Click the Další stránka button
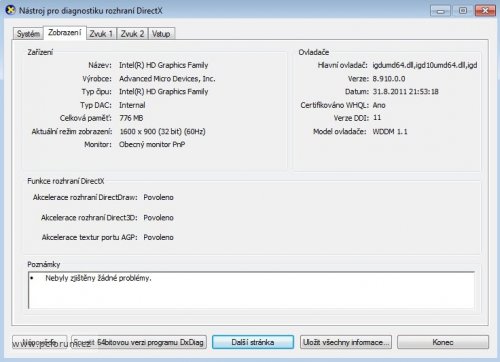The height and width of the screenshot is (362, 500). click(253, 342)
